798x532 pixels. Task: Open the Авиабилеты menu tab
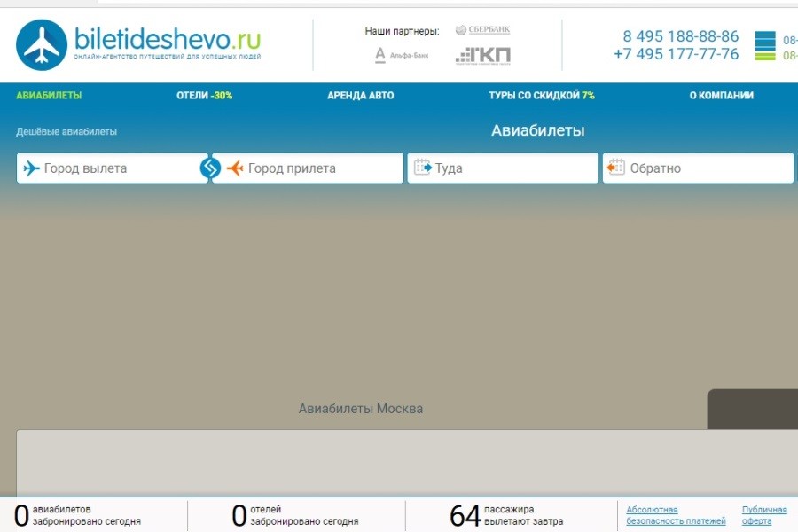pos(49,96)
